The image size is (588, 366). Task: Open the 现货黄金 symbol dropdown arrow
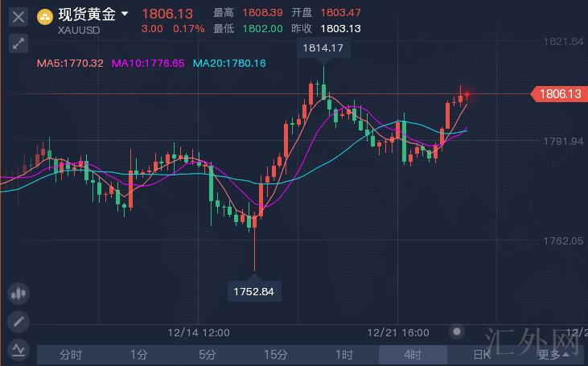125,14
